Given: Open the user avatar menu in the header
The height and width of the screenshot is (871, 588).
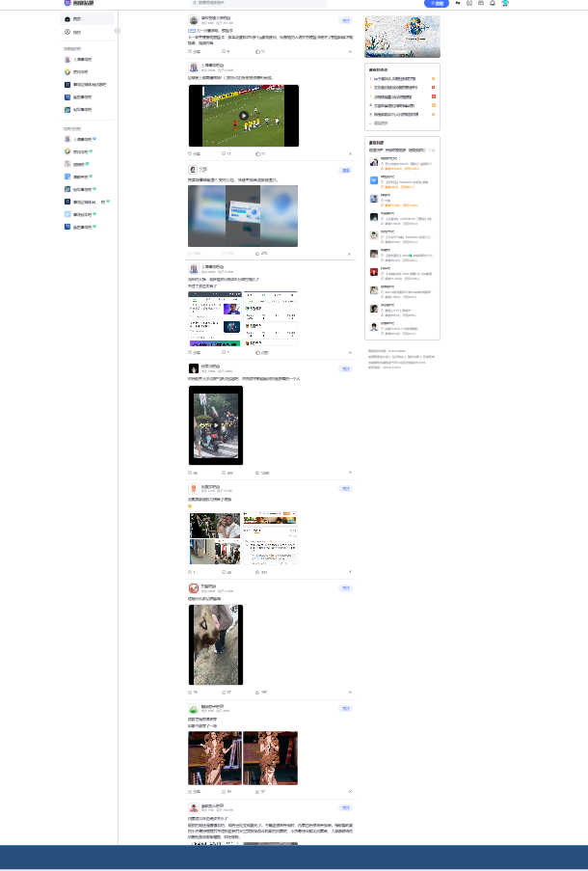Looking at the screenshot, I should (505, 3).
